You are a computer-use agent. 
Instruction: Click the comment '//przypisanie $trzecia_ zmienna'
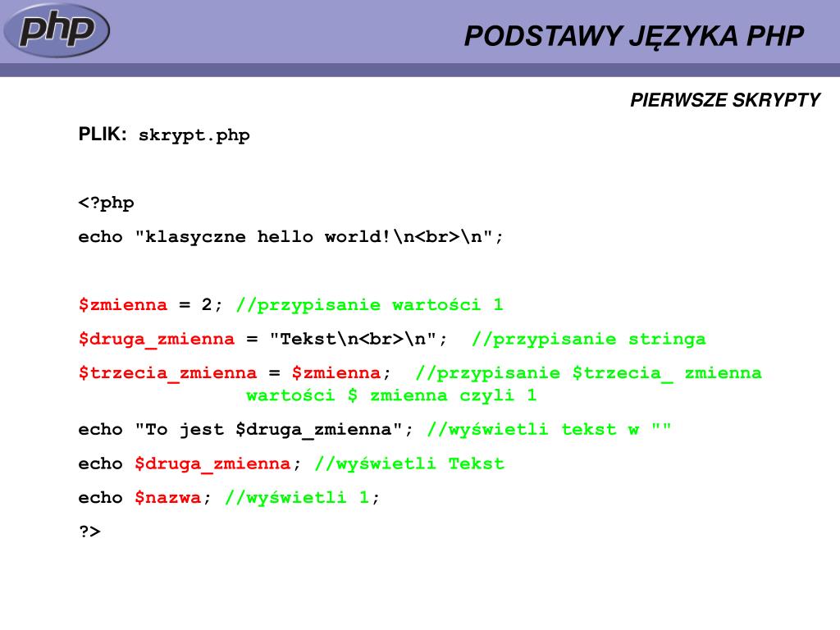coord(588,373)
